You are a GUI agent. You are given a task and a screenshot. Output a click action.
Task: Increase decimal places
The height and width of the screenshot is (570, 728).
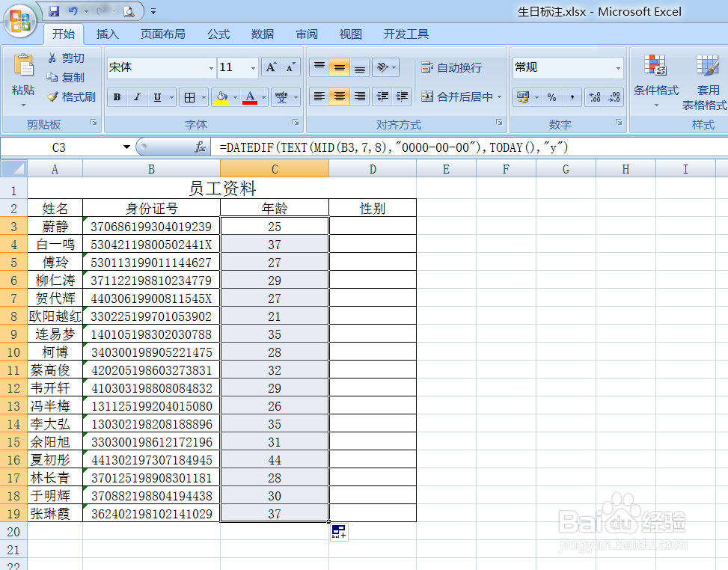(595, 97)
